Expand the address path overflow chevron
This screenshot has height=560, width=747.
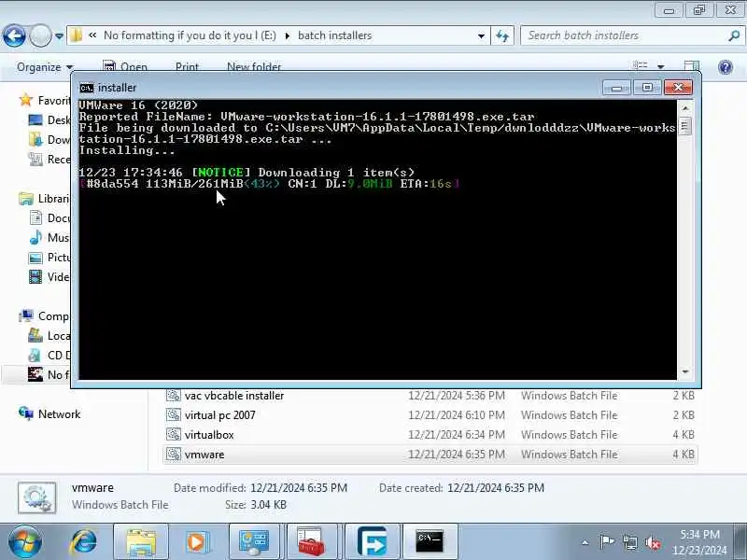92,35
